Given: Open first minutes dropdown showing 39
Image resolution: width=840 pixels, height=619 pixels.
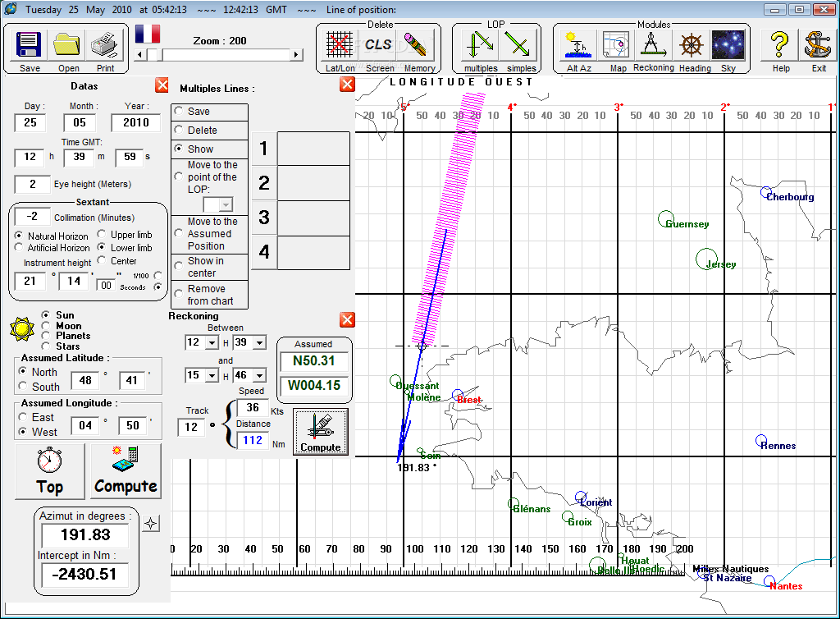Looking at the screenshot, I should coord(260,342).
